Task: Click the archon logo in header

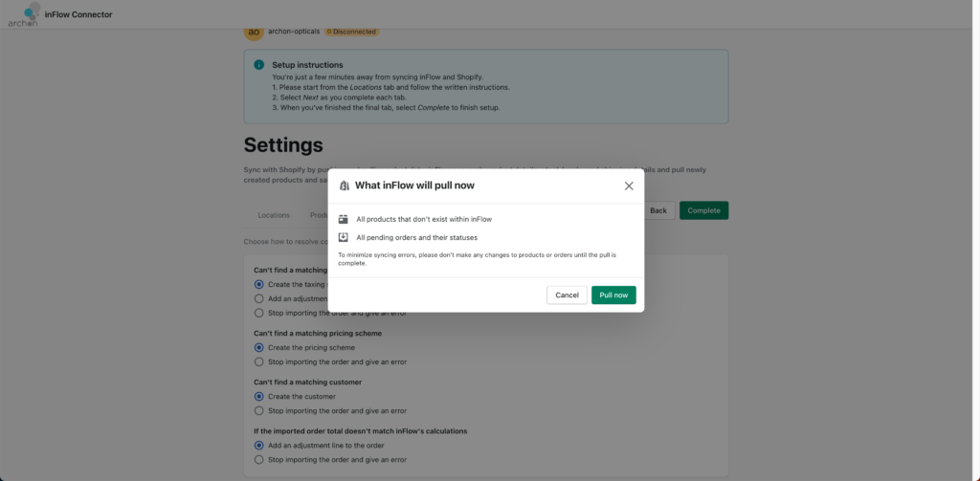Action: (x=25, y=14)
